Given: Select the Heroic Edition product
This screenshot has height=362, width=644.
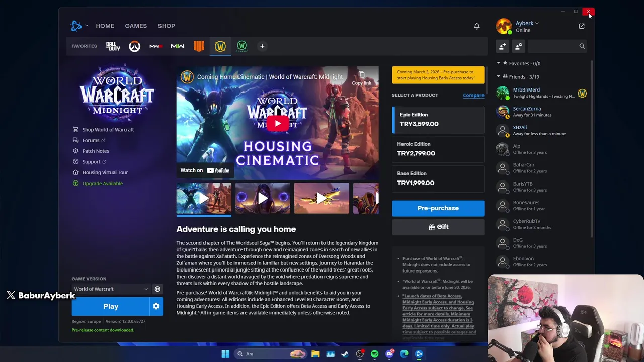Looking at the screenshot, I should (438, 149).
